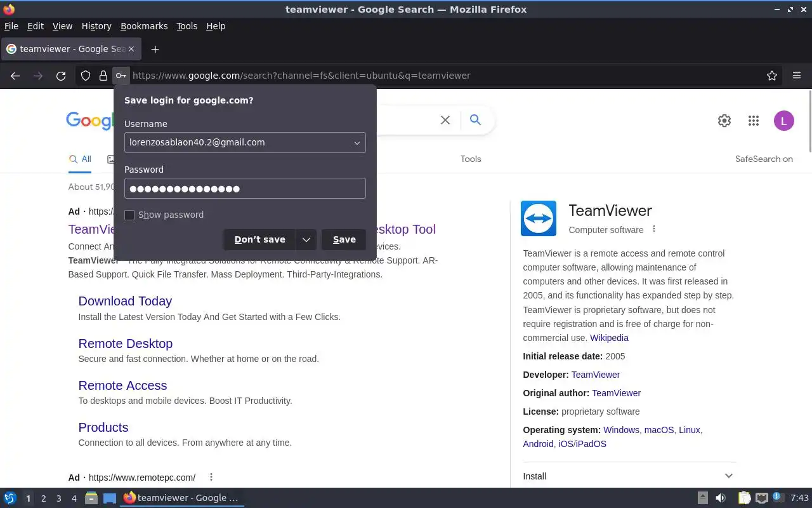The image size is (812, 508).
Task: Click the address bar URL
Action: pyautogui.click(x=301, y=76)
